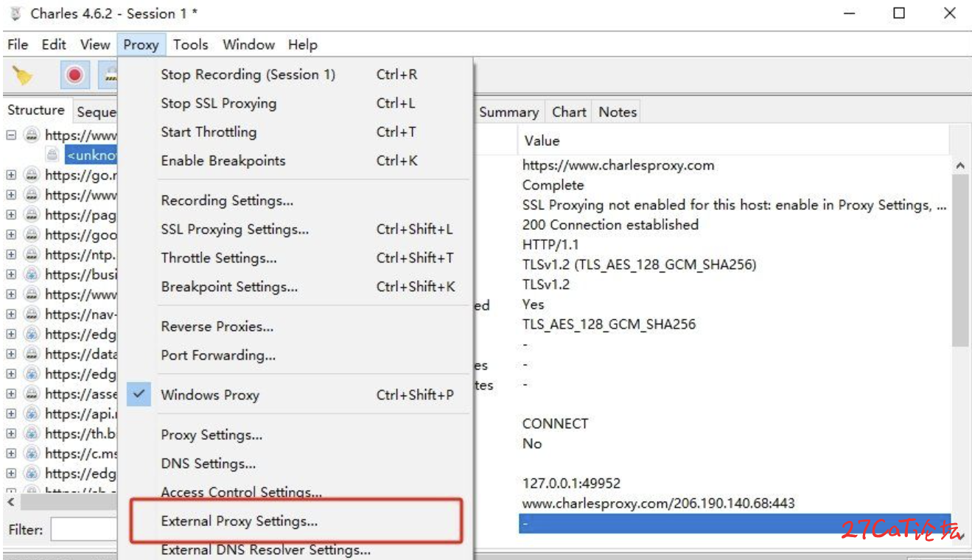Expand the https://c.ms tree node
This screenshot has width=972, height=560.
11,454
